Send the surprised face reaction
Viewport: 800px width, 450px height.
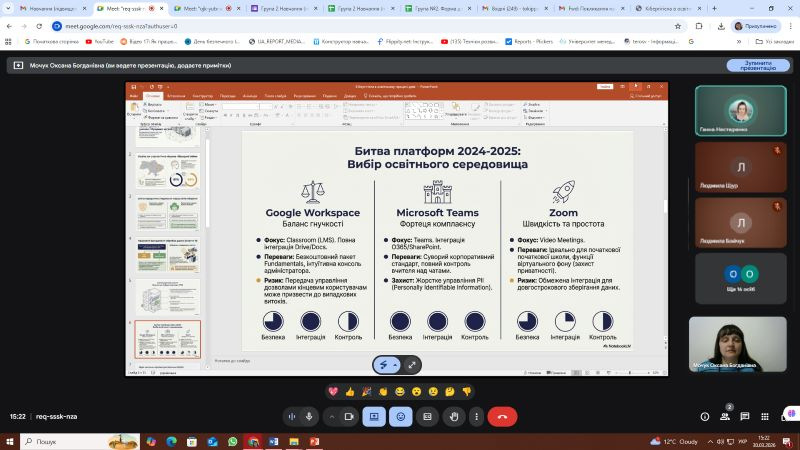417,392
